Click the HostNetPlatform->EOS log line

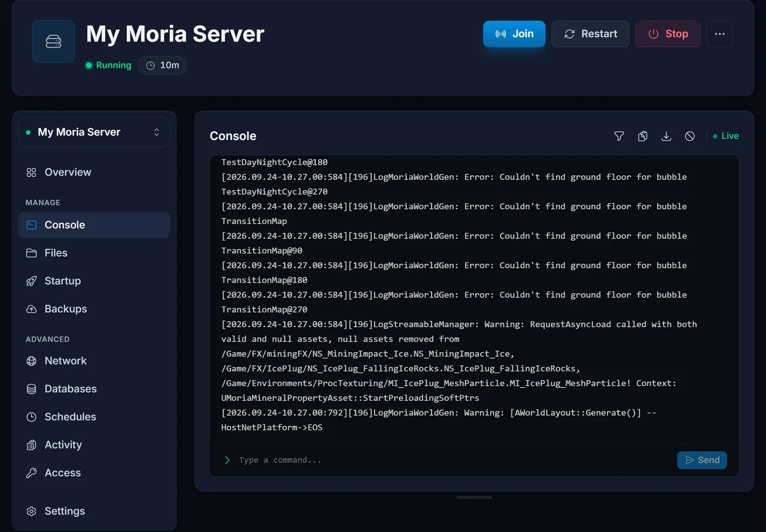tap(272, 428)
